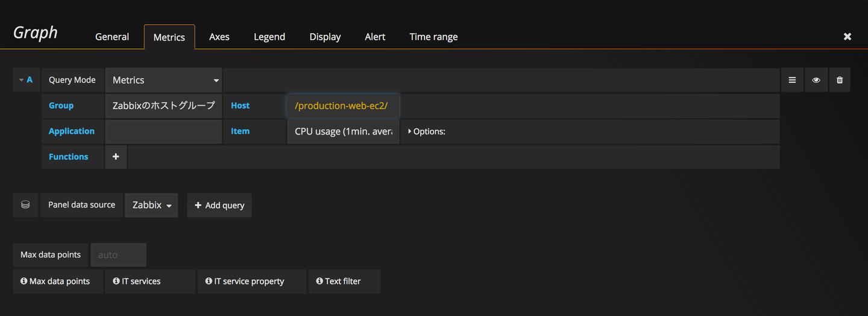The height and width of the screenshot is (316, 868).
Task: Click the Host field with production-web-ec2
Action: coord(342,106)
